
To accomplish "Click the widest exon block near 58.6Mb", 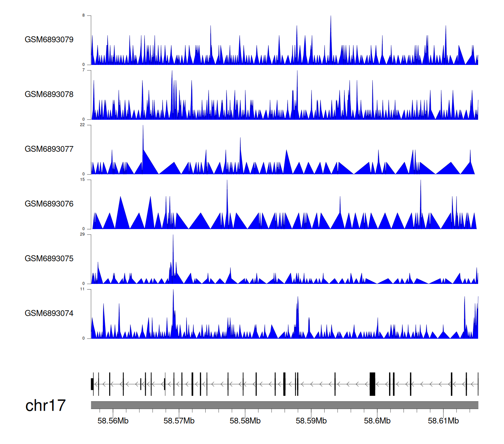I will click(x=372, y=384).
